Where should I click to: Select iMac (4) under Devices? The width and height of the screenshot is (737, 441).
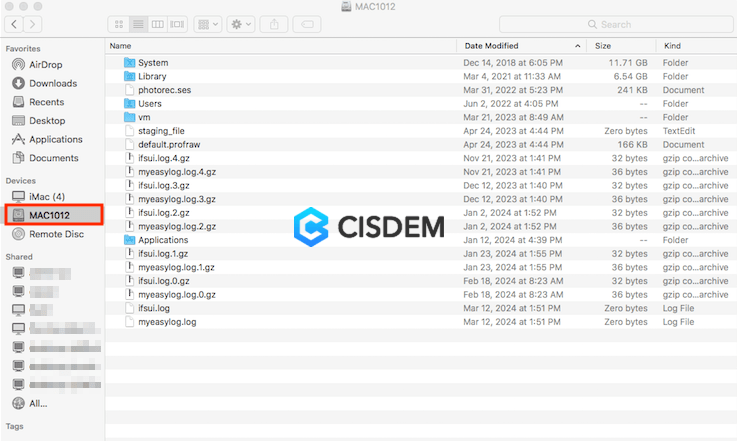coord(47,197)
